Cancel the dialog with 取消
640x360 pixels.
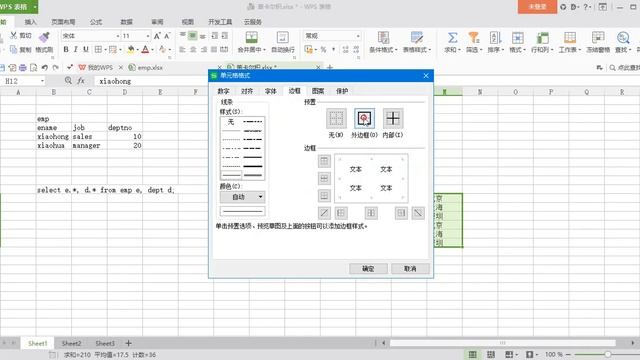click(x=410, y=269)
